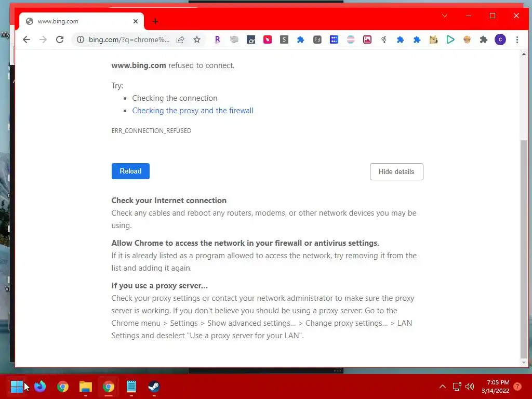Open a new tab with the plus button

[x=155, y=21]
